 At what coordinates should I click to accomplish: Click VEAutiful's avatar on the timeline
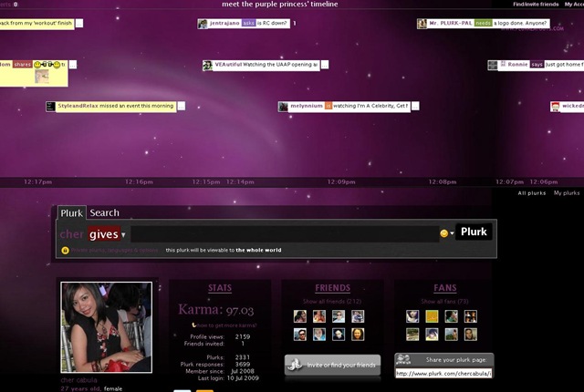pyautogui.click(x=207, y=65)
